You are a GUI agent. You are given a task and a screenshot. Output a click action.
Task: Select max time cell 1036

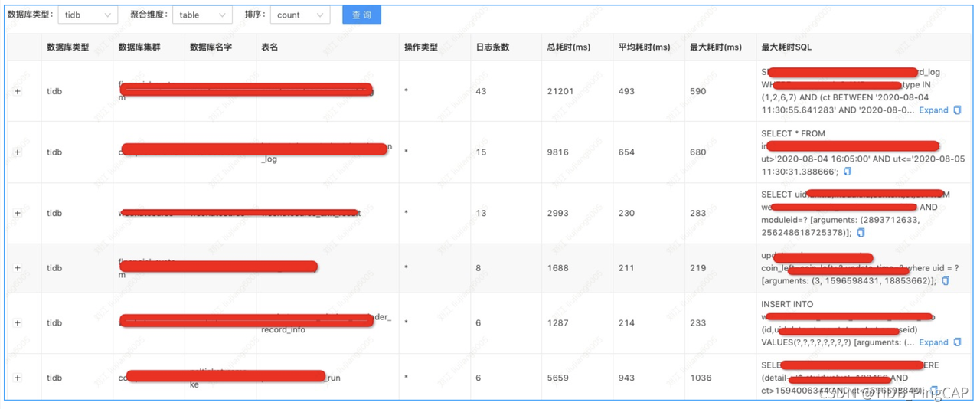coord(701,378)
